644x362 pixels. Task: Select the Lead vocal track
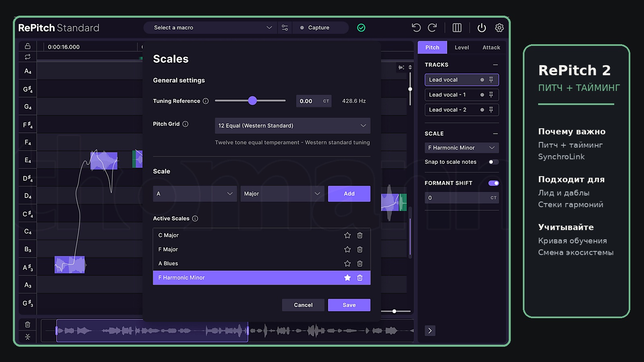coord(462,80)
